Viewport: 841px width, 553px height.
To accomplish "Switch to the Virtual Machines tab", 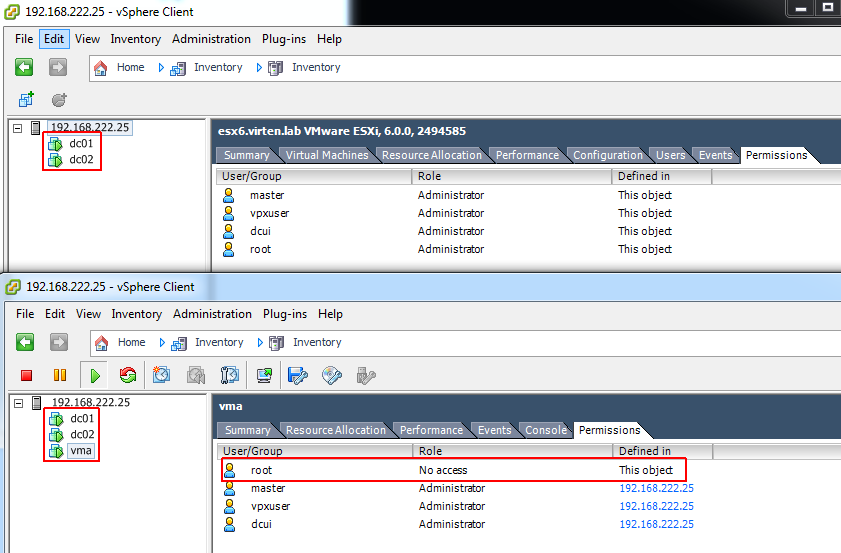I will [x=327, y=155].
